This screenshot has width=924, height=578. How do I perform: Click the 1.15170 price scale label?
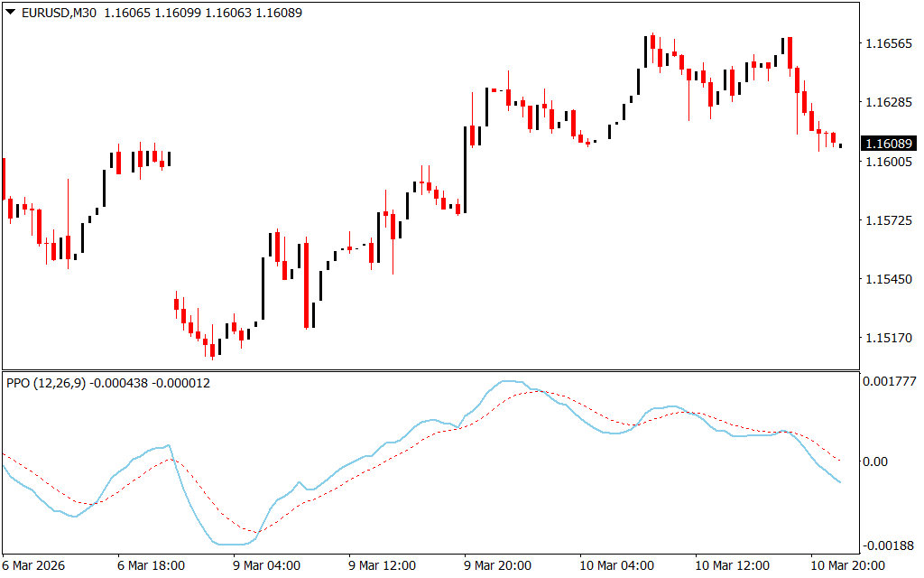(888, 338)
